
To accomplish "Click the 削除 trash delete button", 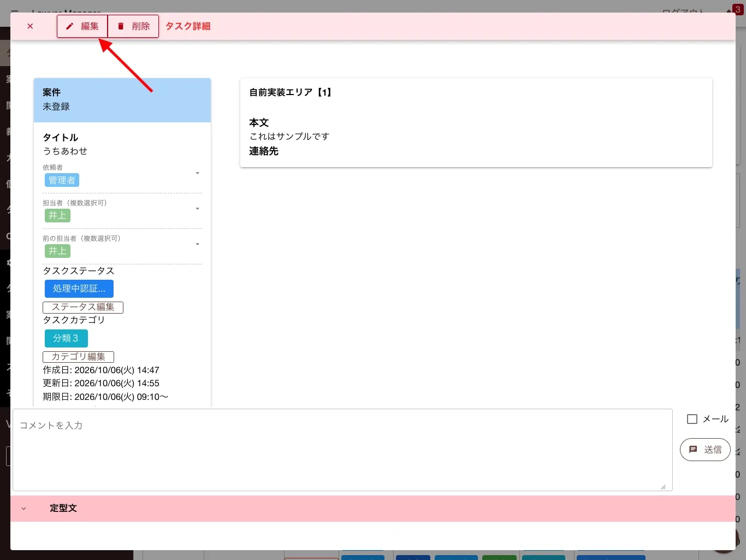I will (x=133, y=26).
